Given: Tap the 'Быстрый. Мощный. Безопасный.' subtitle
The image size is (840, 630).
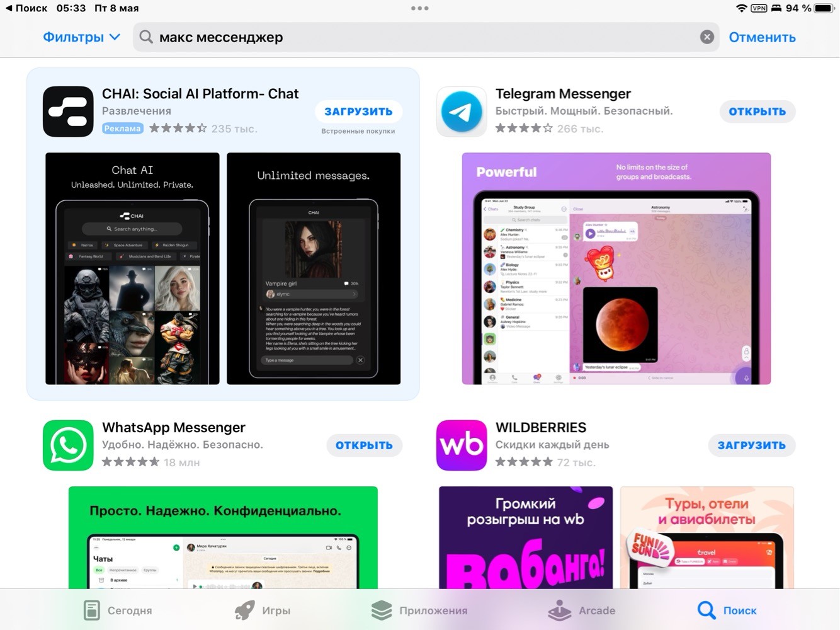Looking at the screenshot, I should click(x=584, y=111).
